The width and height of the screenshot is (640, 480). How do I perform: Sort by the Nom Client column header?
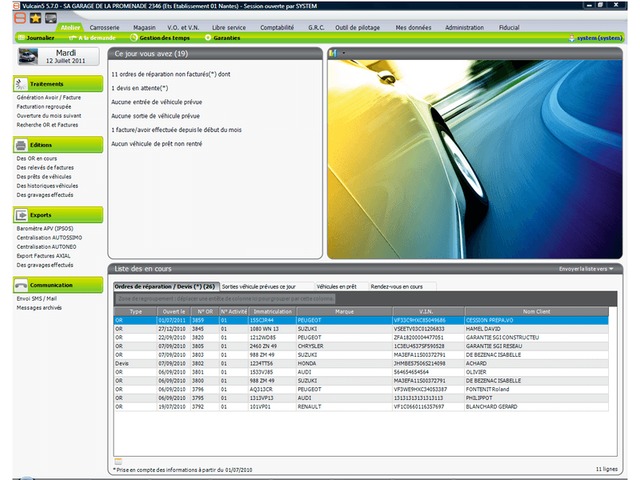pos(536,311)
